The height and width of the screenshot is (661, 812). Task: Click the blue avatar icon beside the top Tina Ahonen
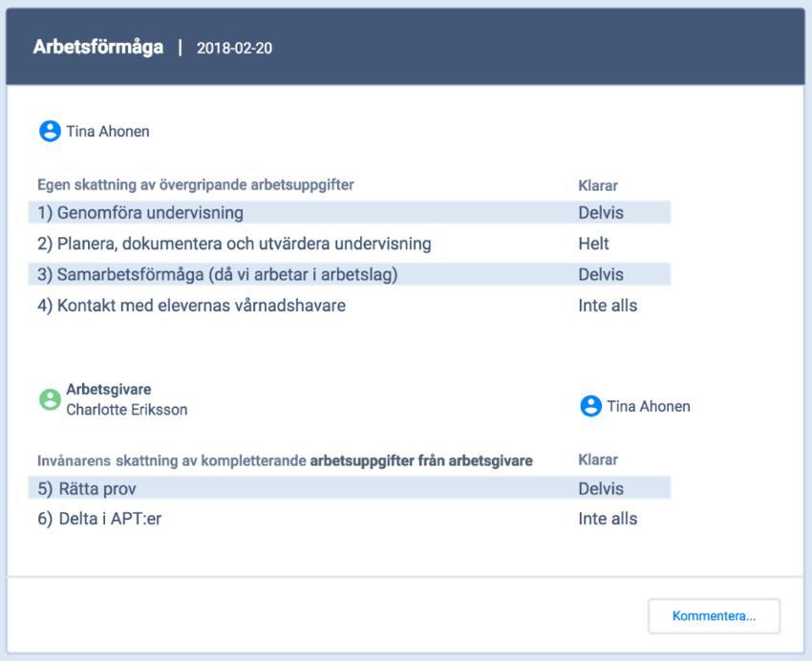pyautogui.click(x=50, y=131)
